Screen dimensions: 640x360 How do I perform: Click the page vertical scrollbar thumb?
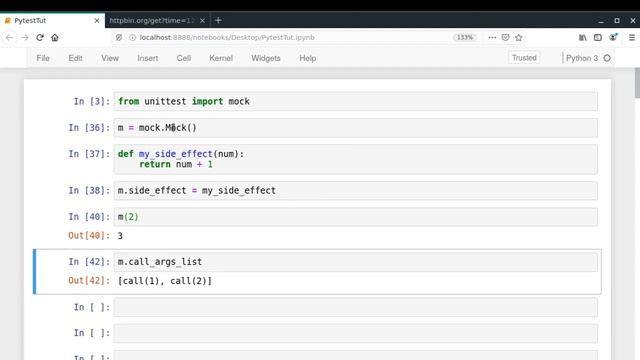(x=637, y=83)
